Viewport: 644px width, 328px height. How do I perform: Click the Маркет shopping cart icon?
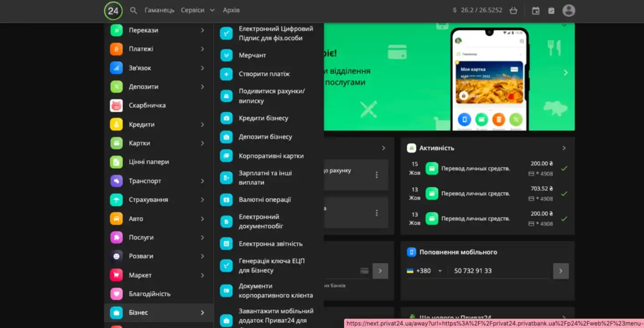117,275
